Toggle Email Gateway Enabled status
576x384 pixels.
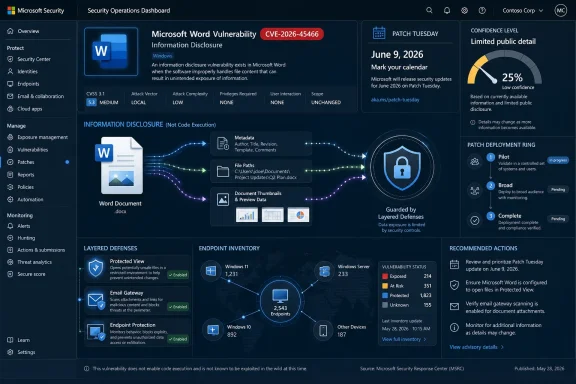pyautogui.click(x=178, y=307)
